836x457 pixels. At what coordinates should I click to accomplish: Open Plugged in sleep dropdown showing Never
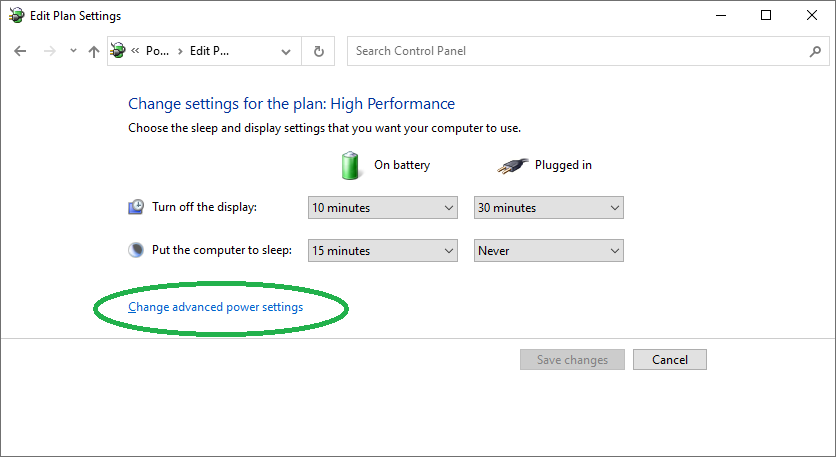(548, 251)
